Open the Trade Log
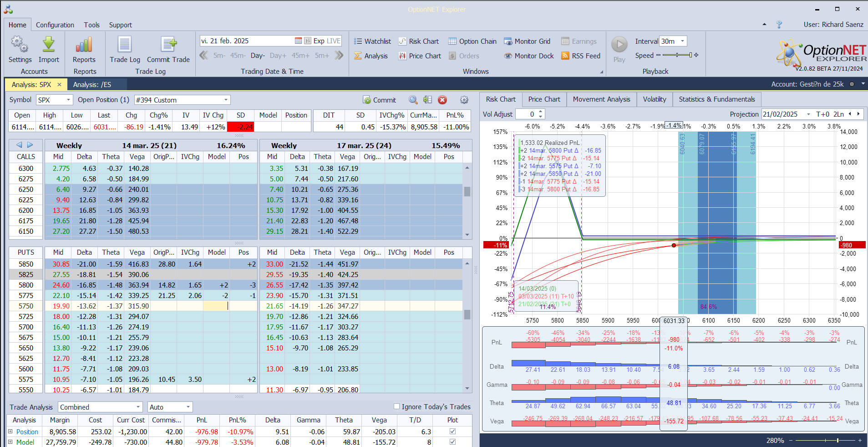 125,49
